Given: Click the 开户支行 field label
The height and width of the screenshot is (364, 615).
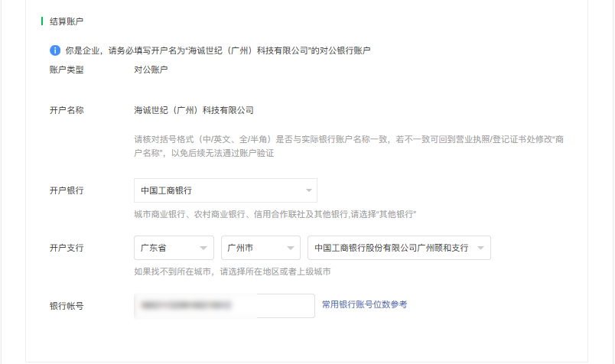Looking at the screenshot, I should [67, 248].
